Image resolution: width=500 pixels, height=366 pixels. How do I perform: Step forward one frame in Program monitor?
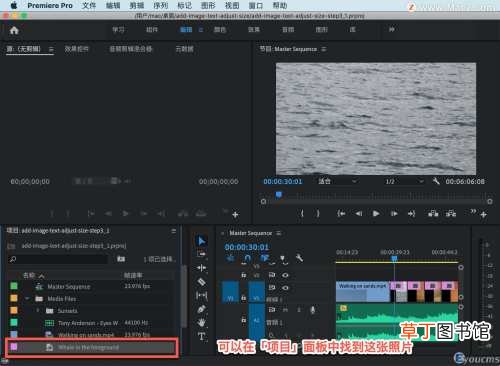click(x=394, y=214)
